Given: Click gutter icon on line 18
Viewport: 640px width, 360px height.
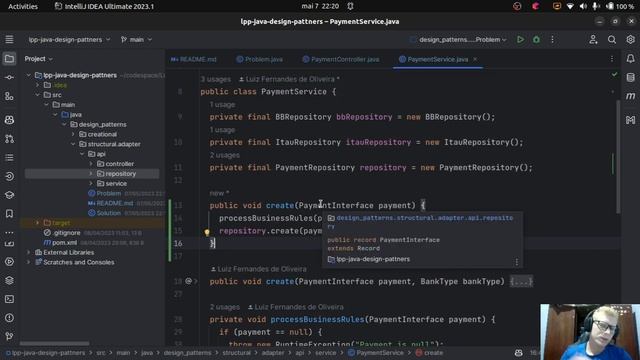Looking at the screenshot, I should click(x=188, y=281).
